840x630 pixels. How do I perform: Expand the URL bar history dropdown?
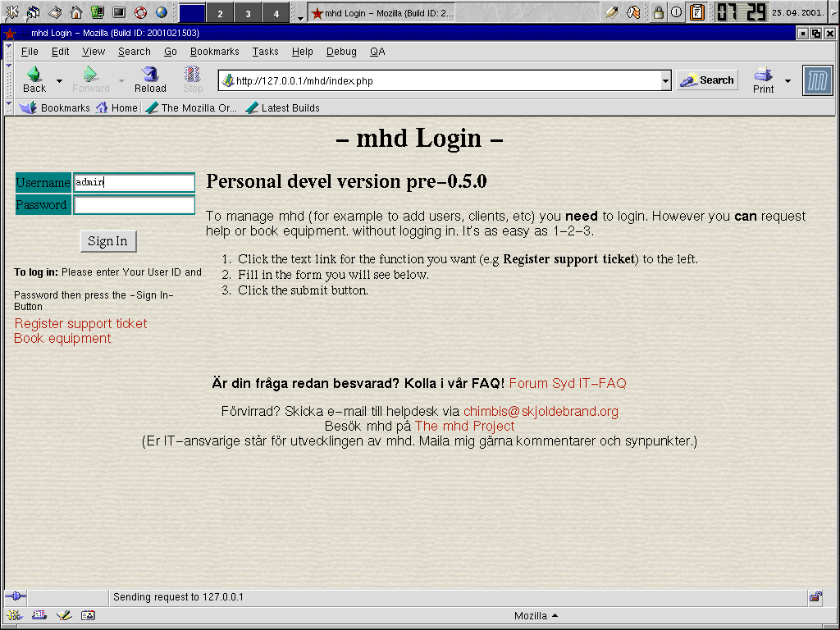665,80
